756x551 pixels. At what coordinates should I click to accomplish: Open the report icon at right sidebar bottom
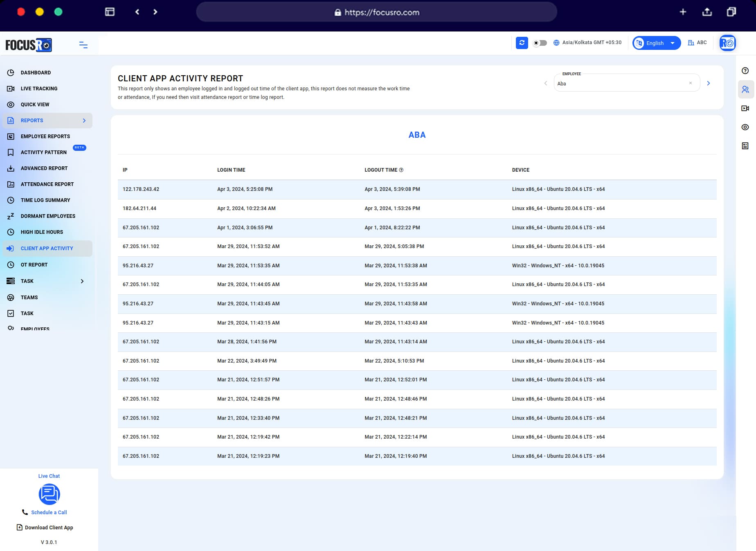tap(745, 146)
